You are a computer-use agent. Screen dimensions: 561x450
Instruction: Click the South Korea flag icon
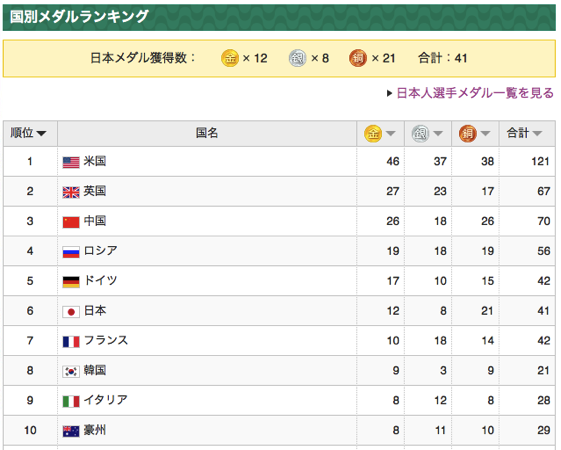coord(71,372)
